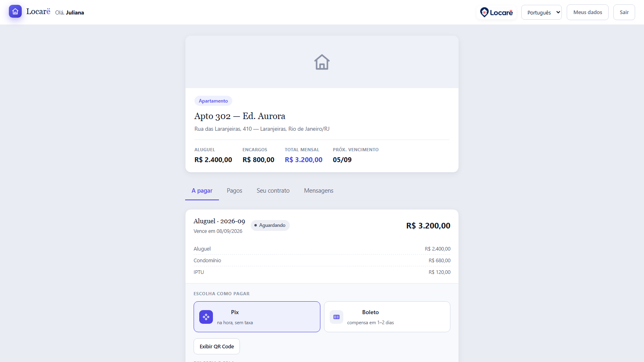This screenshot has height=362, width=644.
Task: Select Pix payment option
Action: (257, 317)
